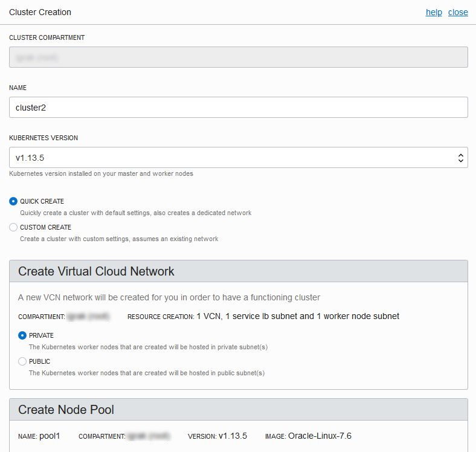
Task: Click the Cluster Compartment field
Action: point(238,57)
